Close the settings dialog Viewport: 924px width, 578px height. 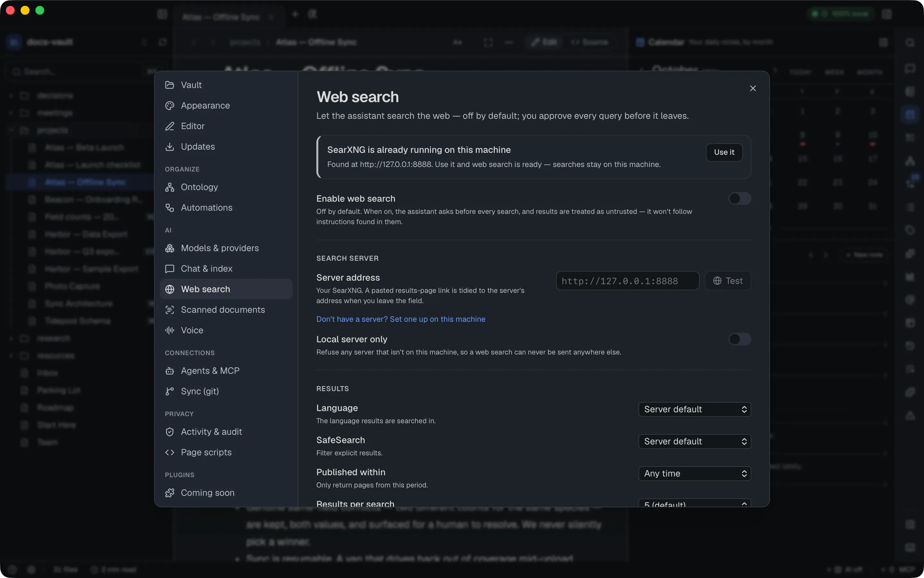pos(753,88)
